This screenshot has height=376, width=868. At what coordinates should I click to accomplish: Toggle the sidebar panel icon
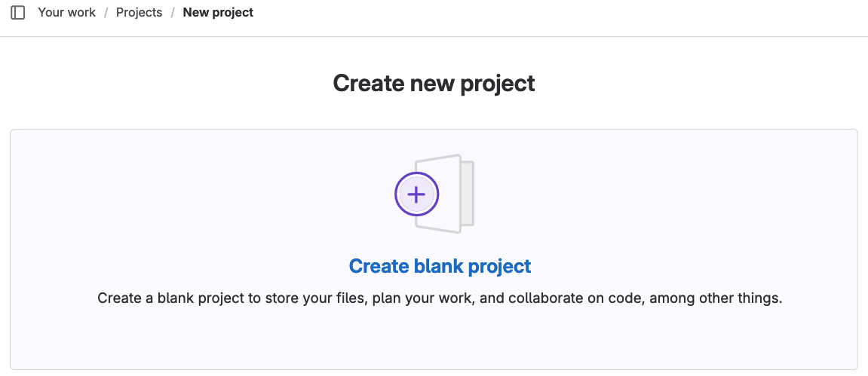point(17,13)
